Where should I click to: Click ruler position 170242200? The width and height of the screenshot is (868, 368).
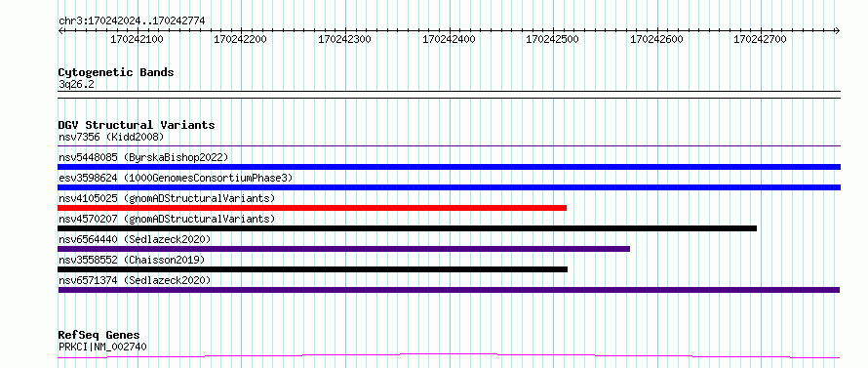tap(240, 39)
